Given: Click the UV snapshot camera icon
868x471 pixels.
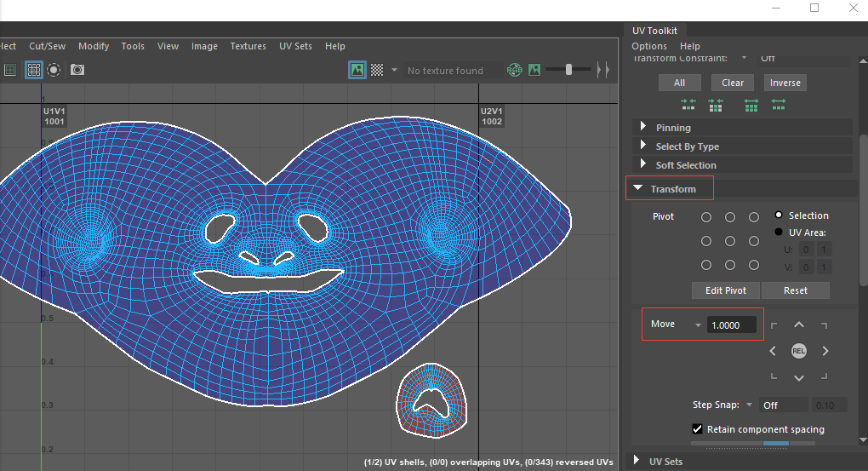Looking at the screenshot, I should tap(77, 70).
